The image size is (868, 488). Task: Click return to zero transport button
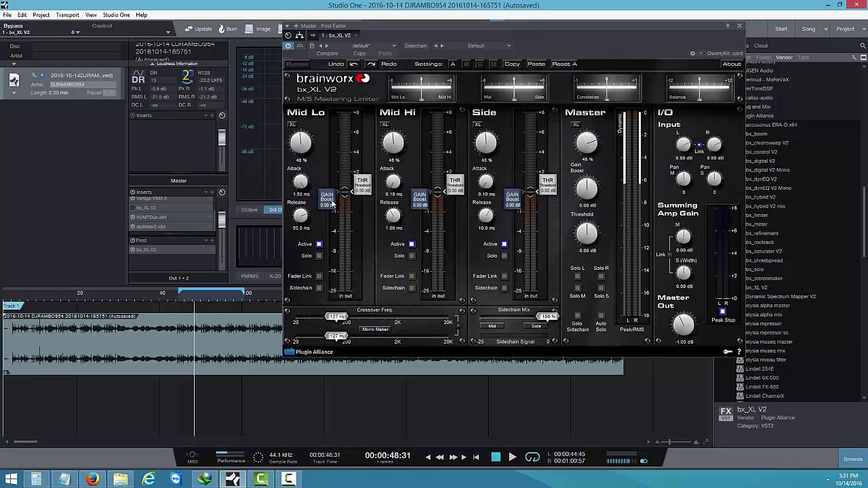pos(476,457)
